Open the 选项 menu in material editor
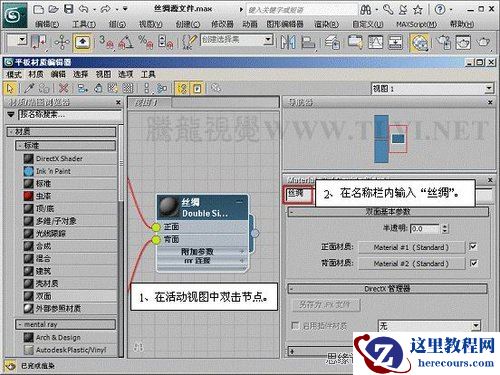Viewport: 500px width, 375px height. (125, 74)
